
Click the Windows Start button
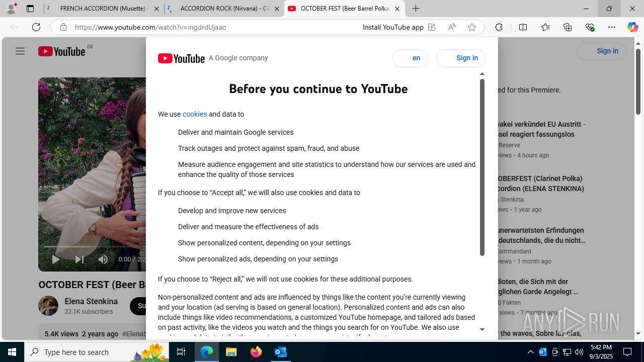click(x=12, y=352)
